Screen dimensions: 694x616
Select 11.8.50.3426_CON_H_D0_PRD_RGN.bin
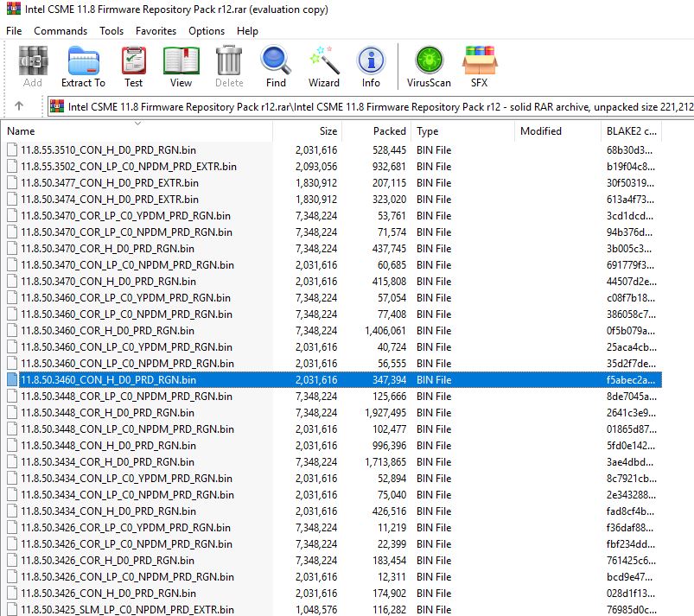tap(108, 593)
